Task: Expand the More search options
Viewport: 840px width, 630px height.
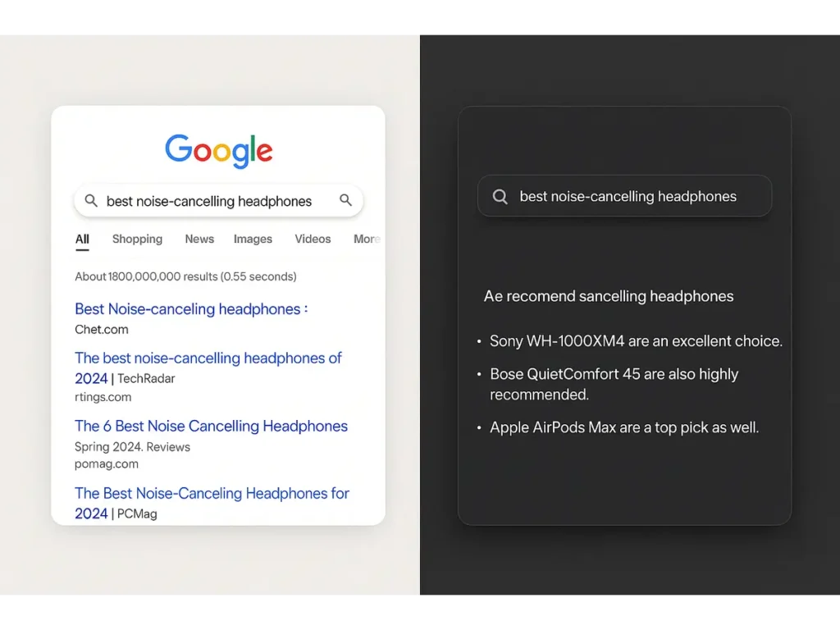Action: (367, 239)
